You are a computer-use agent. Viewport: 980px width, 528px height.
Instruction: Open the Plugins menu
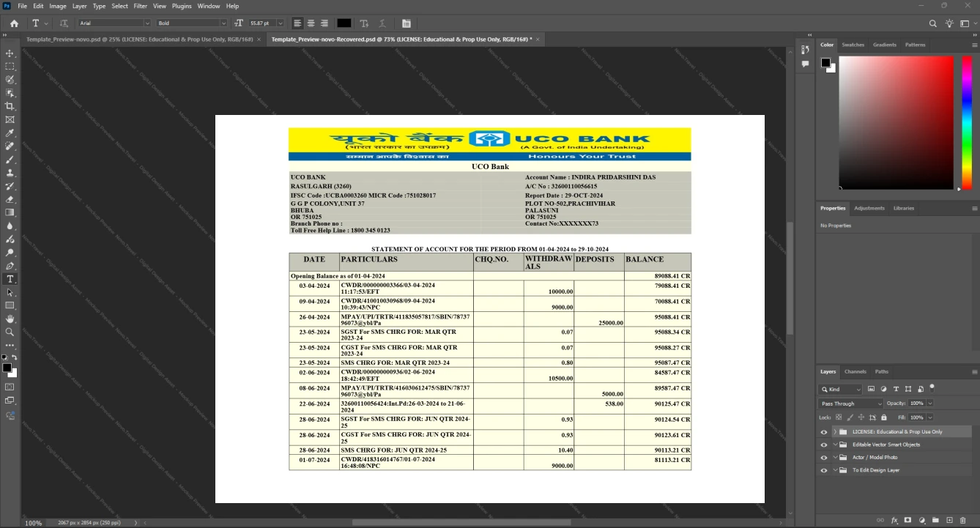pos(182,6)
